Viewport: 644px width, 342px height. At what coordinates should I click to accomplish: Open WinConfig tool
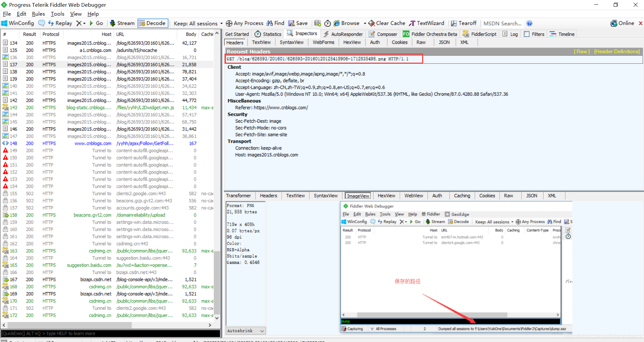(x=18, y=23)
